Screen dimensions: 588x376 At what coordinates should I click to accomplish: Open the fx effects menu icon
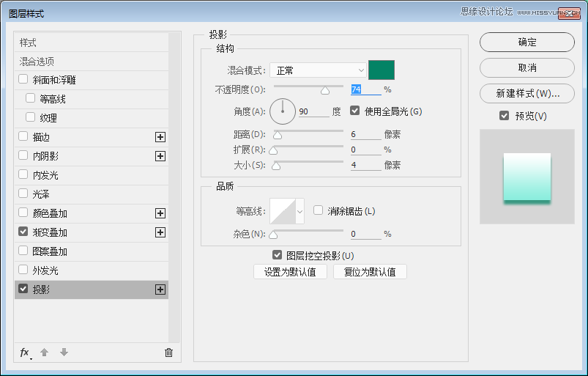point(25,353)
